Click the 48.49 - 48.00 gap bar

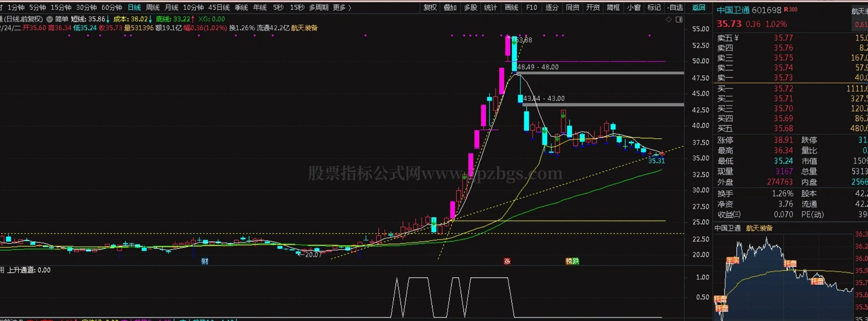[599, 73]
